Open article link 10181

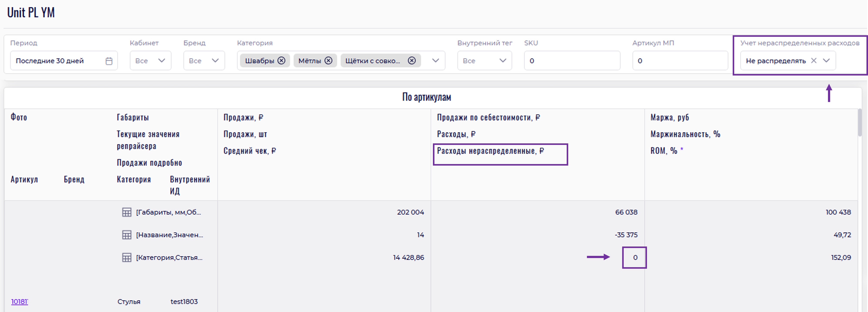tap(20, 302)
